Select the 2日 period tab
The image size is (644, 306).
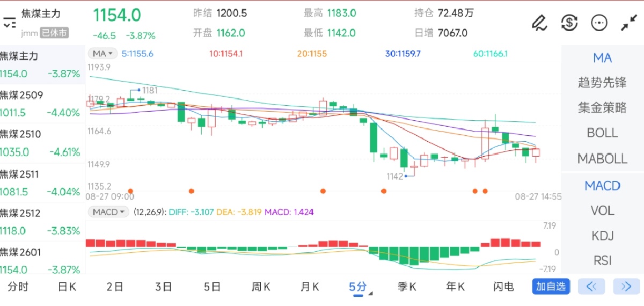pyautogui.click(x=115, y=287)
